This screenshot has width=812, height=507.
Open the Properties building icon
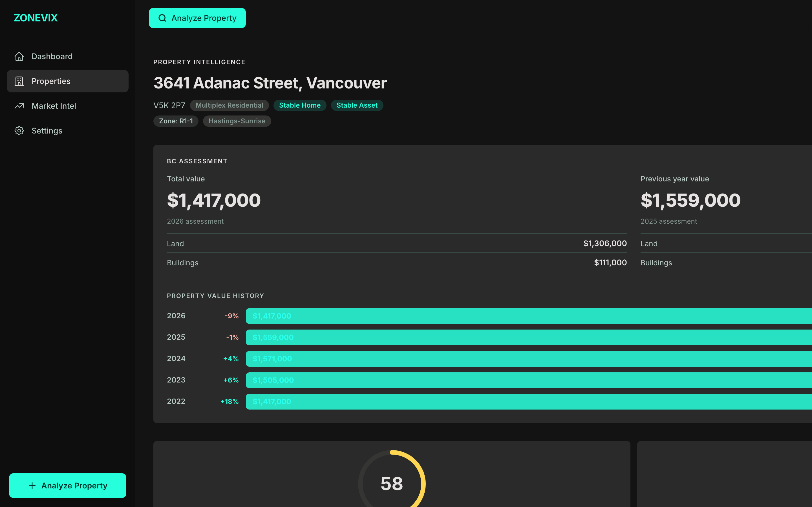click(x=19, y=81)
